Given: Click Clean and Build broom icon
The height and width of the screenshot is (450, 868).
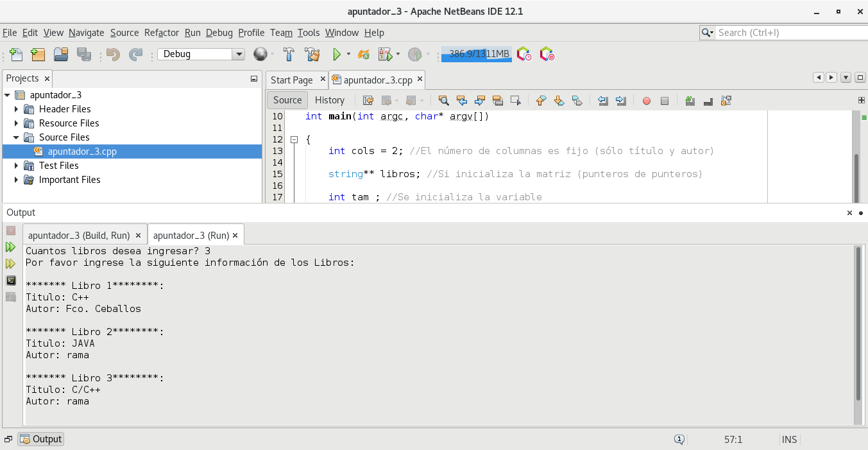Looking at the screenshot, I should (x=312, y=55).
